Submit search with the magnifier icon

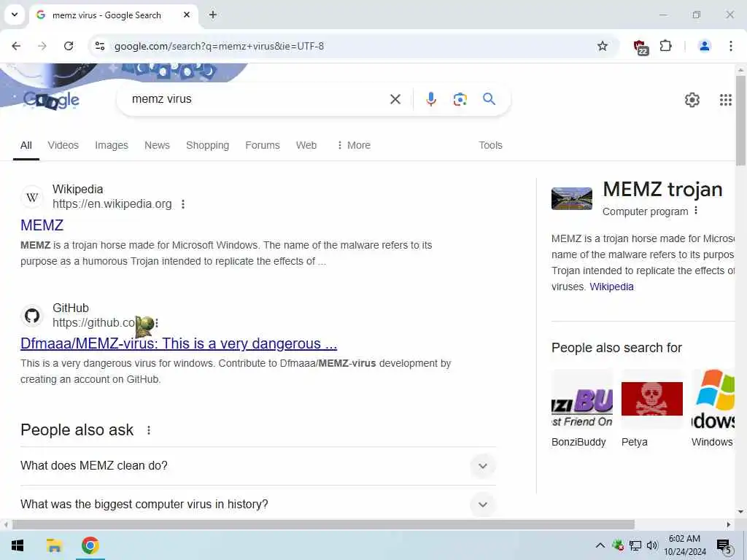pyautogui.click(x=489, y=99)
